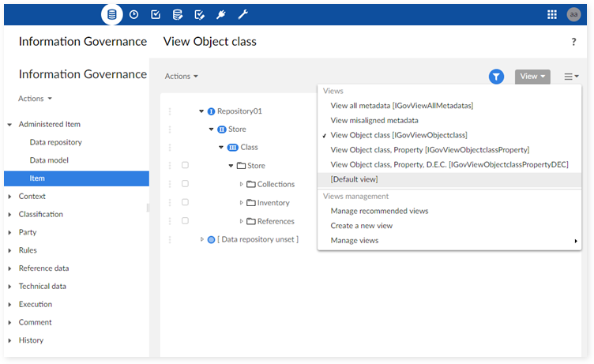Open the clock icon in top bar
Viewport: 594px width, 364px height.
click(134, 14)
